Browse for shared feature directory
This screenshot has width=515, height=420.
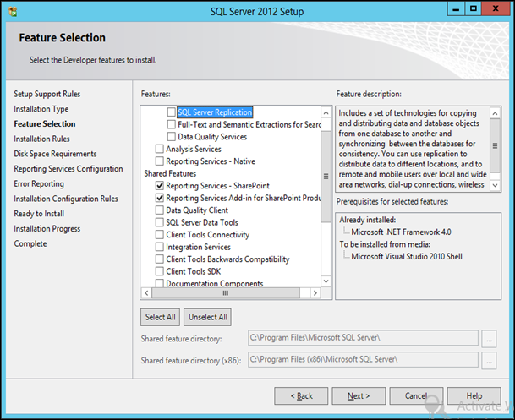[489, 339]
